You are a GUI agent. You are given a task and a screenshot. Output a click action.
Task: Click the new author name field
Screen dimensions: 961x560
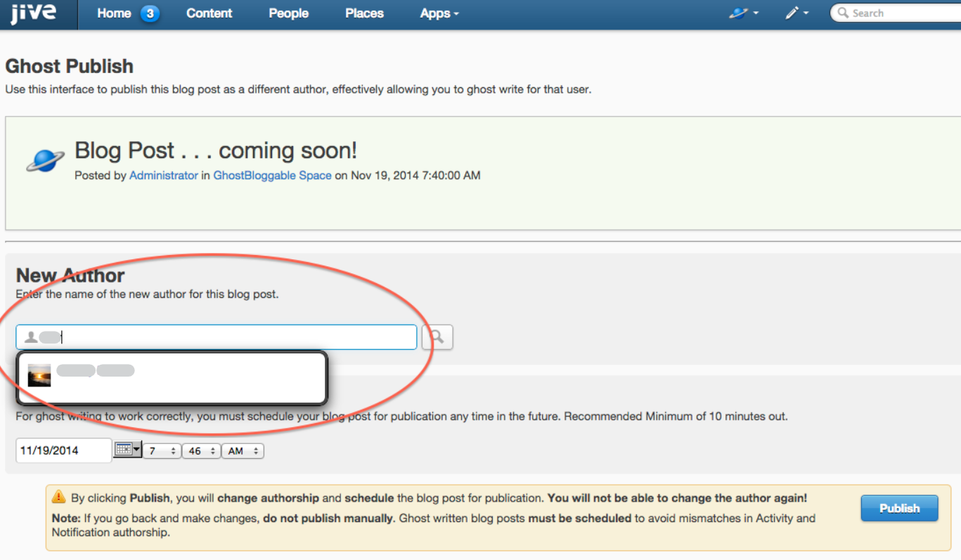(232, 337)
